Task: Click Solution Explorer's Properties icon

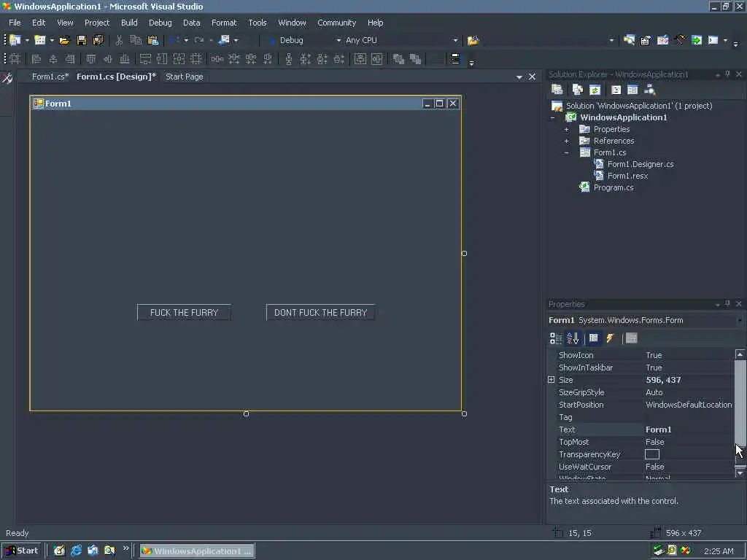Action: 557,90
